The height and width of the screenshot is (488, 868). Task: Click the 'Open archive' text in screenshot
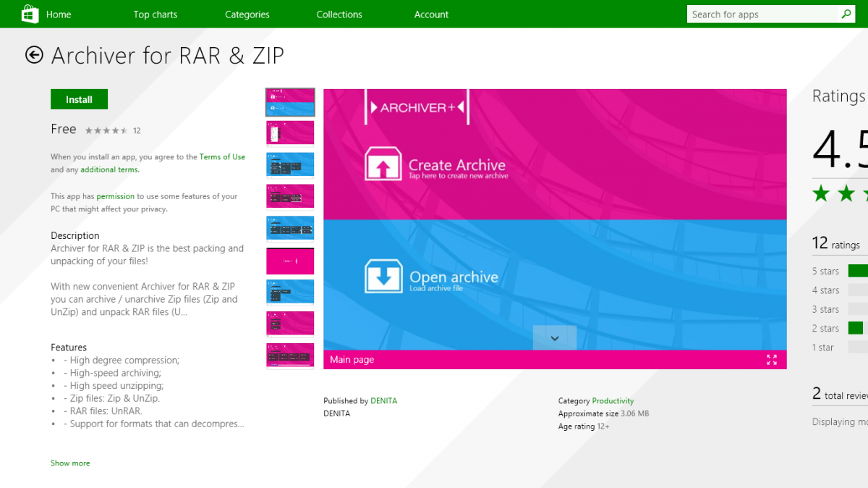[454, 277]
